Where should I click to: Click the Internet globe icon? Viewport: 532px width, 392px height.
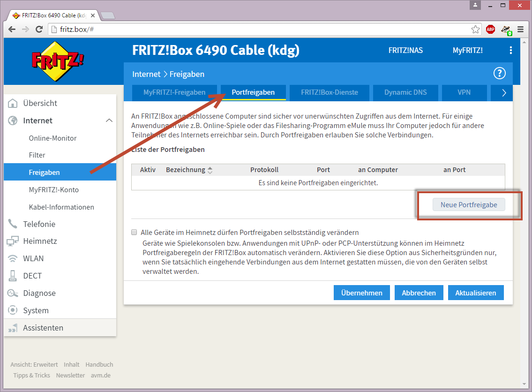[x=13, y=121]
